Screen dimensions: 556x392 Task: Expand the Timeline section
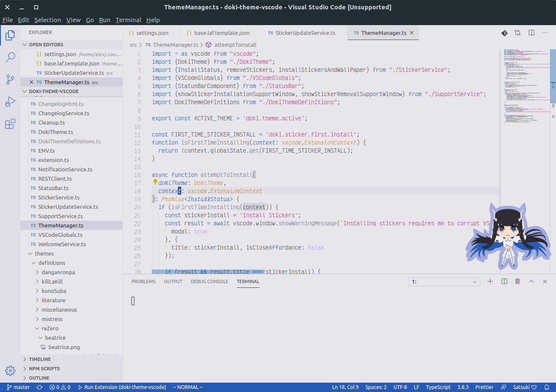pyautogui.click(x=71, y=359)
